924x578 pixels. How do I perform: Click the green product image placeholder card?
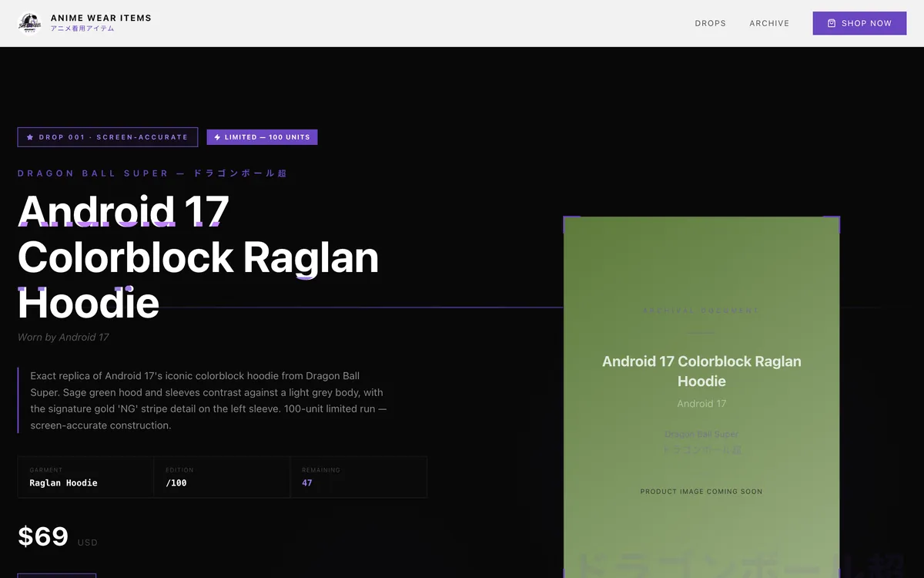click(x=701, y=397)
